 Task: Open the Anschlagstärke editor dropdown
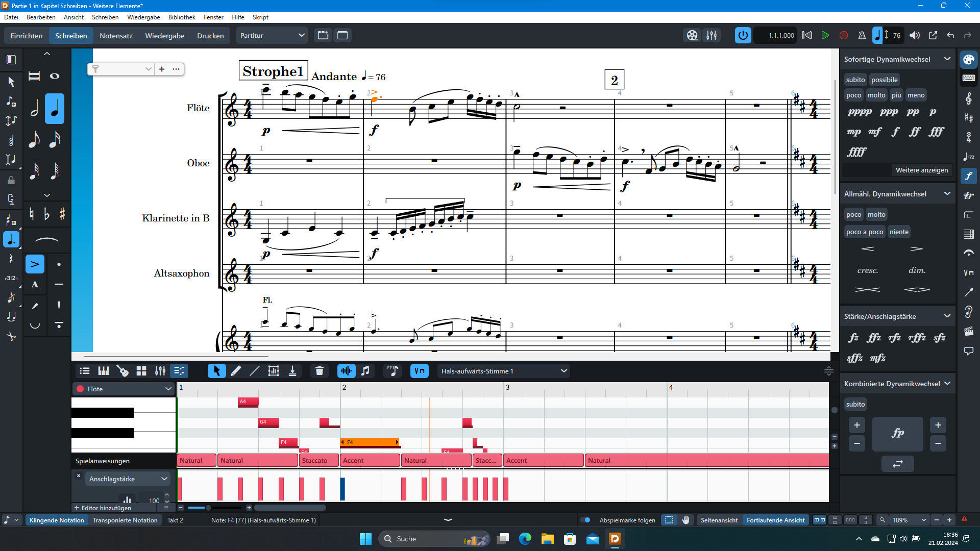[127, 479]
